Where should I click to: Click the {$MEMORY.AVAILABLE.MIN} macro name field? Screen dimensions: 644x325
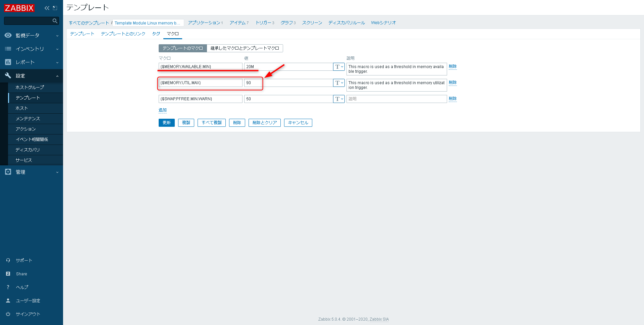[201, 67]
